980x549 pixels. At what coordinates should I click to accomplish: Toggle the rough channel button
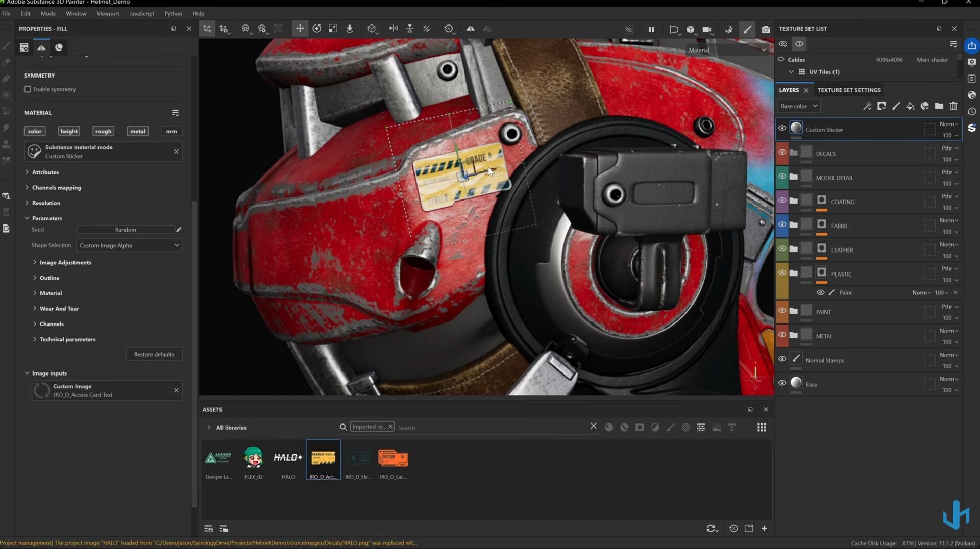tap(103, 131)
